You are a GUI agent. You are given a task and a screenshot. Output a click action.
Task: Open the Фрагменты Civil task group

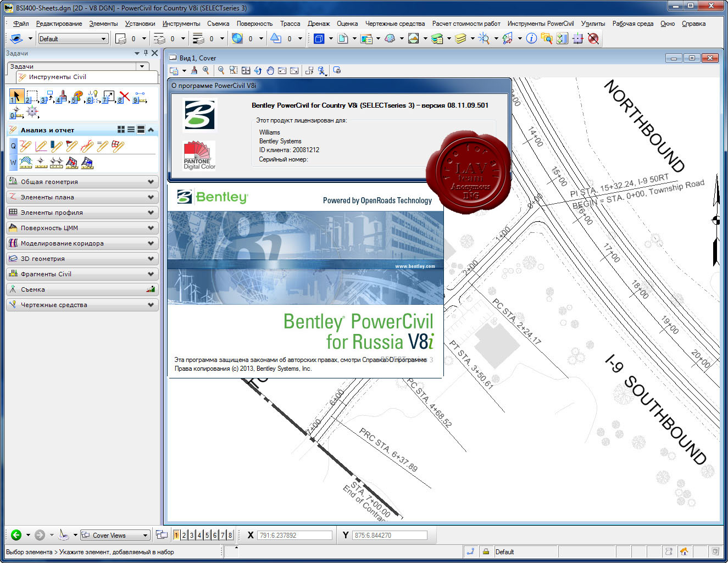[82, 274]
